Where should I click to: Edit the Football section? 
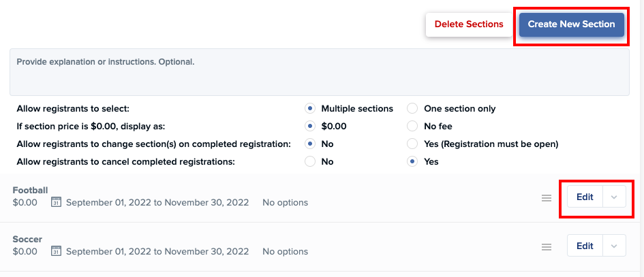(x=585, y=197)
